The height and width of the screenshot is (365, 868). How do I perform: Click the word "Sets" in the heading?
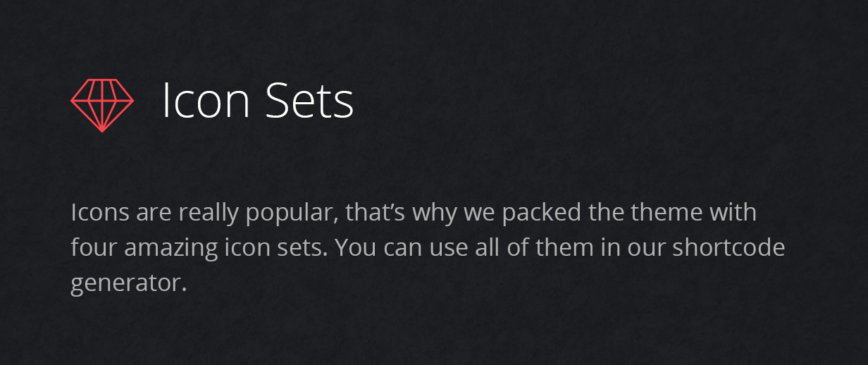[310, 100]
